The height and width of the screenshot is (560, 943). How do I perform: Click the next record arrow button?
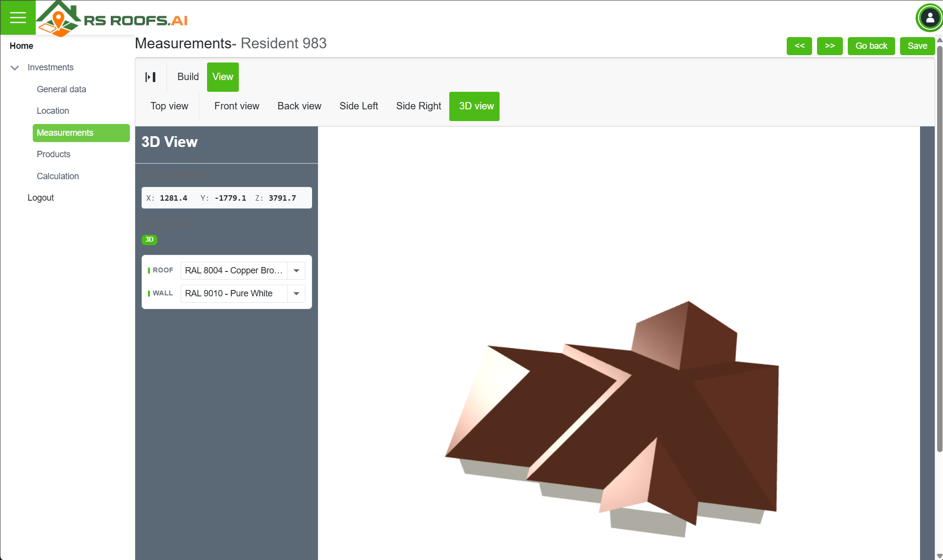click(829, 46)
